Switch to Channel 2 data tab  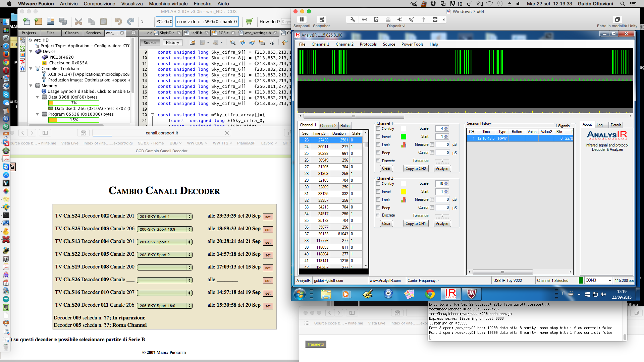[x=328, y=126]
